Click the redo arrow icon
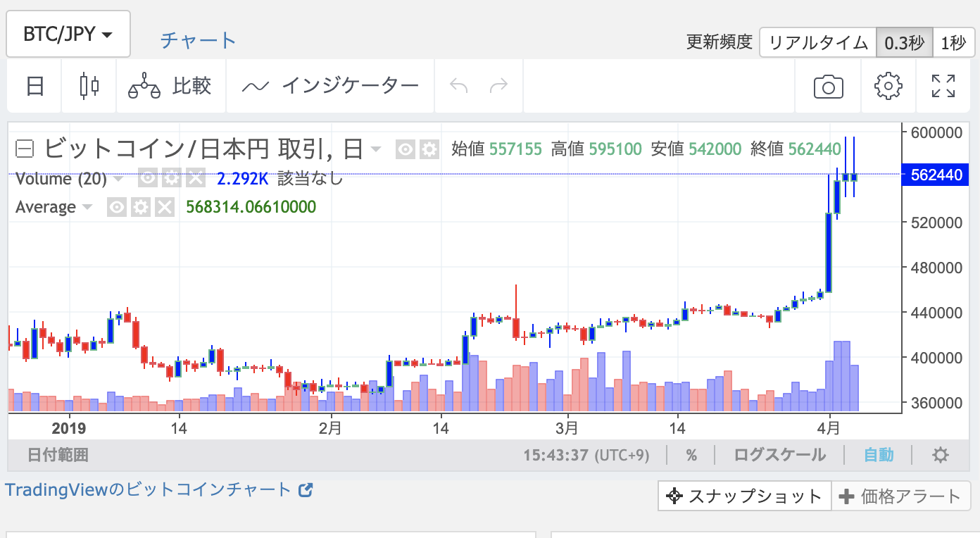The width and height of the screenshot is (980, 538). point(499,86)
